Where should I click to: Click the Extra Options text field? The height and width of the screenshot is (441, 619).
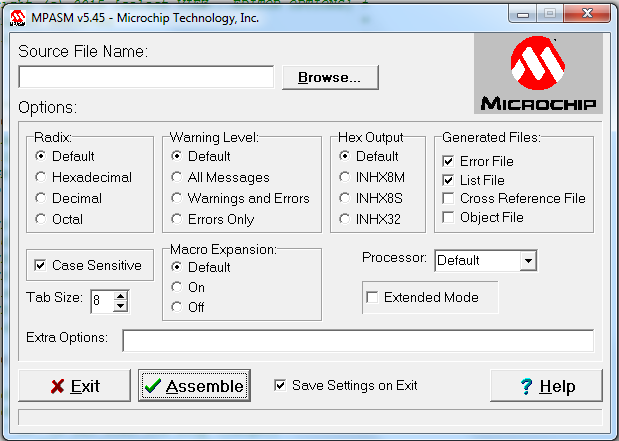coord(357,341)
